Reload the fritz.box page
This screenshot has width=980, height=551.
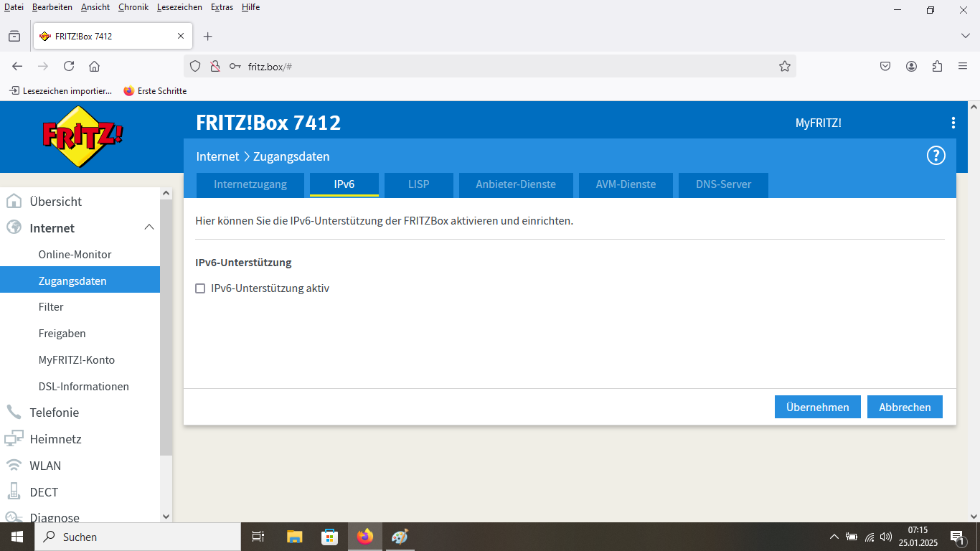coord(69,66)
